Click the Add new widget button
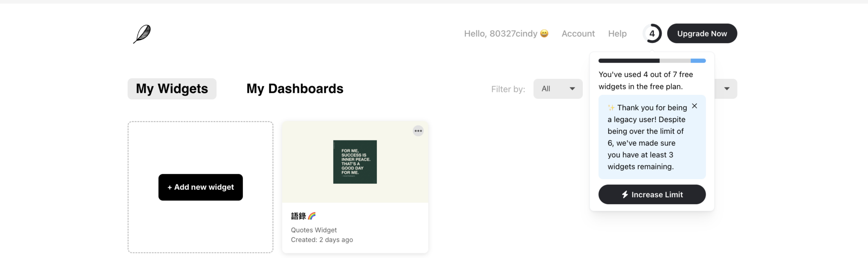Image resolution: width=868 pixels, height=258 pixels. pos(200,187)
